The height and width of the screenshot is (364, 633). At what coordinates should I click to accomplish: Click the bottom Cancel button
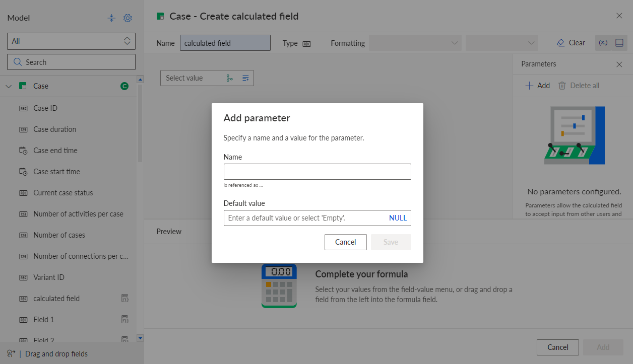click(x=558, y=347)
